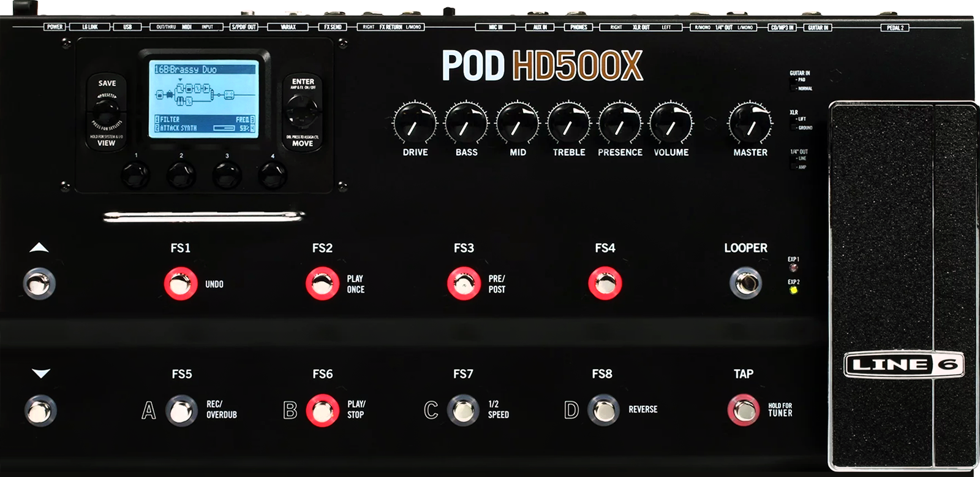Viewport: 980px width, 477px height.
Task: Stomp the FS6 PLAY/STOP footswitch
Action: pos(322,410)
